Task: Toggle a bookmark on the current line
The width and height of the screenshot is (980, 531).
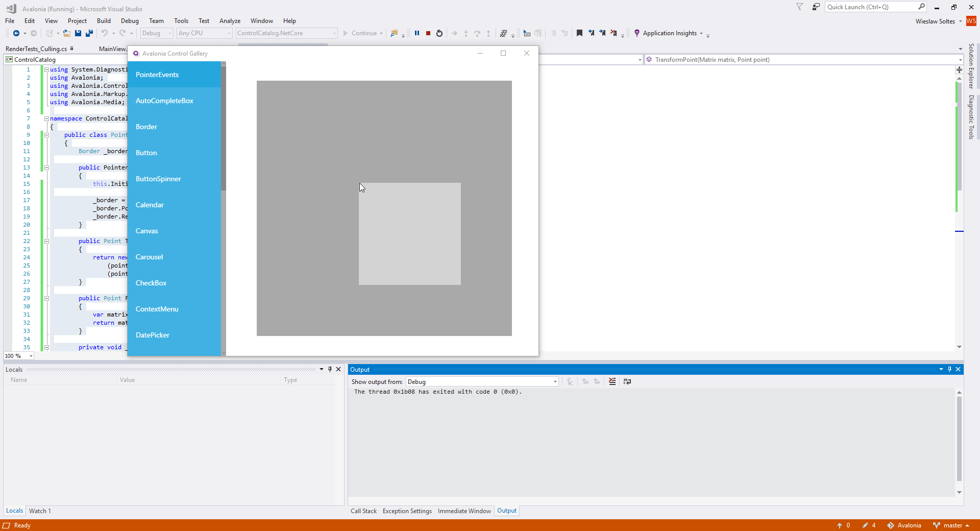Action: point(579,33)
